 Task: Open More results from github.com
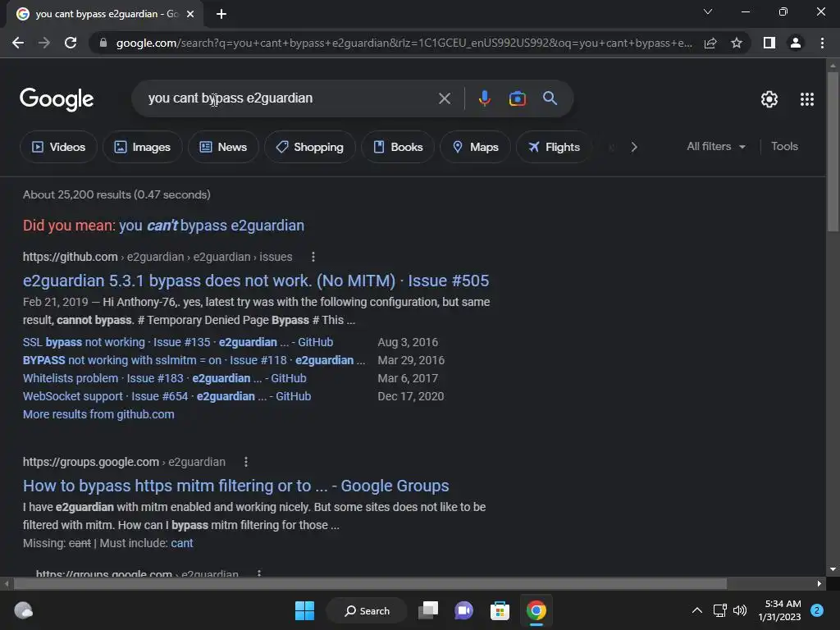(x=98, y=414)
